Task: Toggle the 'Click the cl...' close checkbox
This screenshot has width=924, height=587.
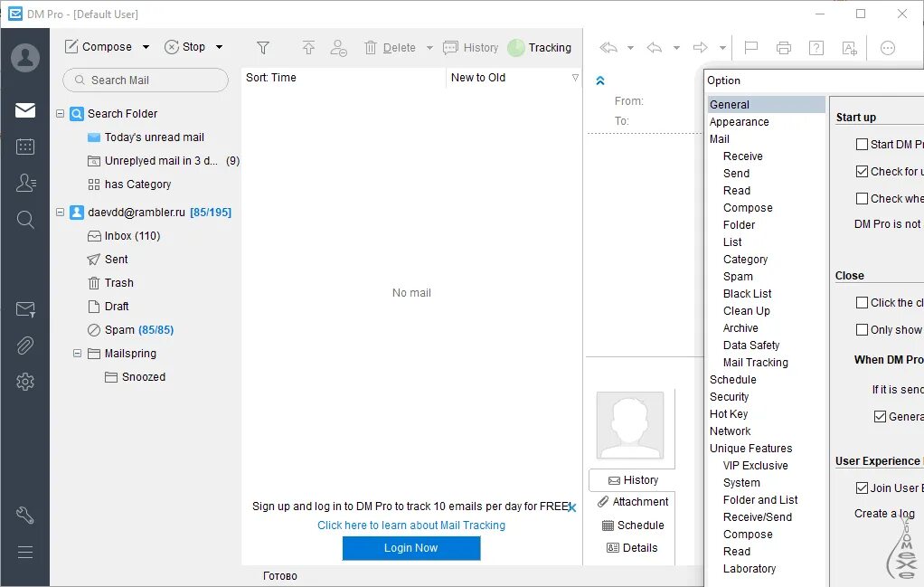Action: pos(862,302)
